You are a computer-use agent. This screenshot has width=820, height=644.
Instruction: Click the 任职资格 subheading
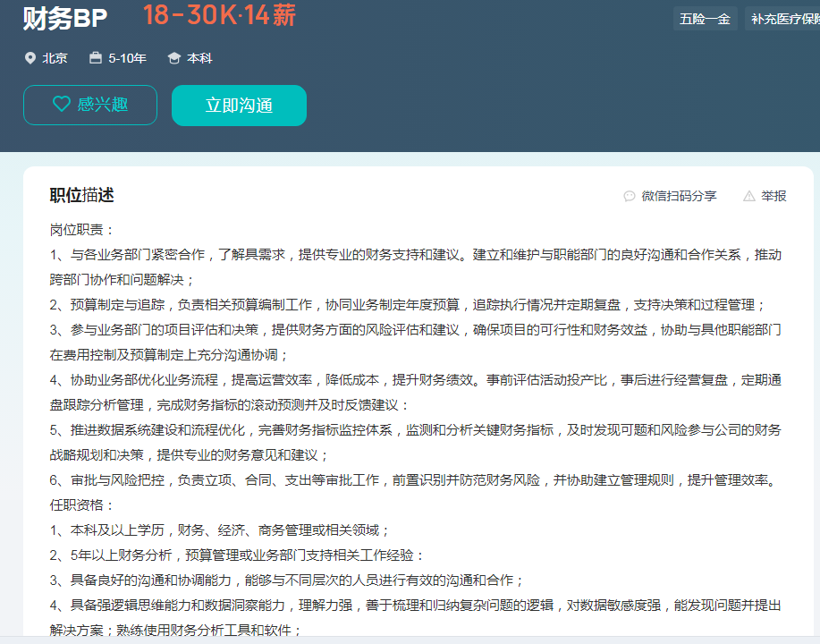point(81,504)
